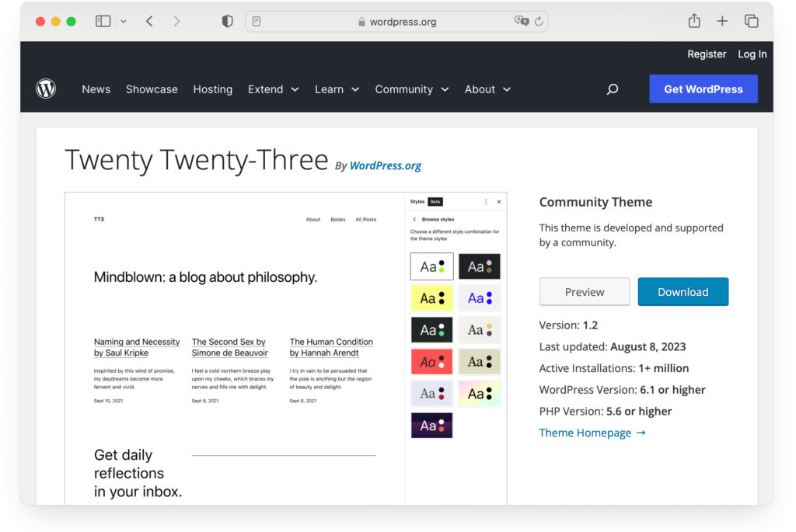The height and width of the screenshot is (532, 796).
Task: Click the WordPress logo icon
Action: pyautogui.click(x=46, y=89)
